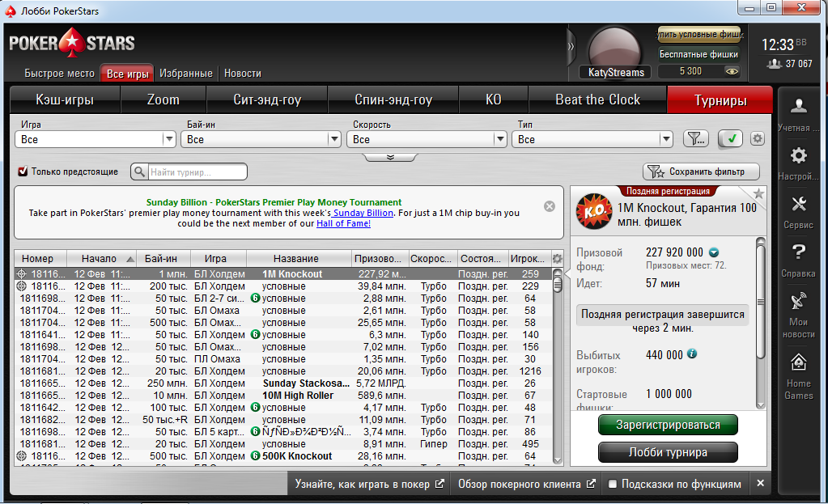This screenshot has width=828, height=504.
Task: Open filter settings gear next to checkmark
Action: (758, 139)
